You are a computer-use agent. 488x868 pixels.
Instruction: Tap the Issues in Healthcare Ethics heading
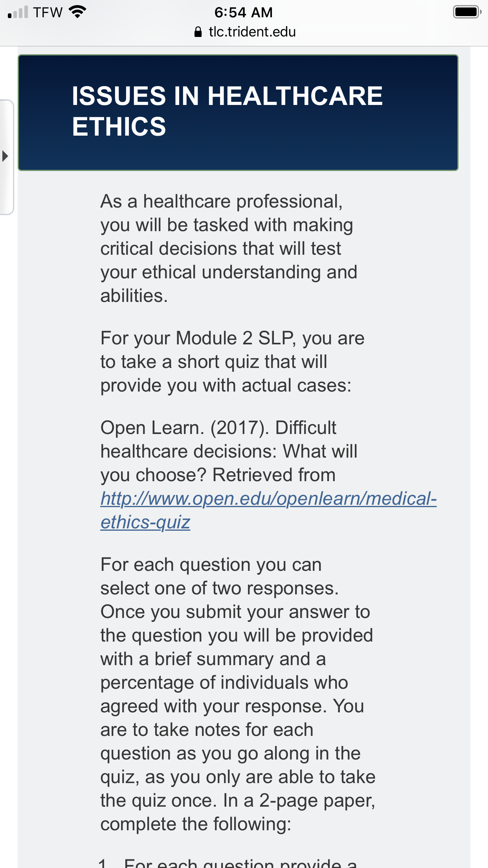[x=227, y=111]
